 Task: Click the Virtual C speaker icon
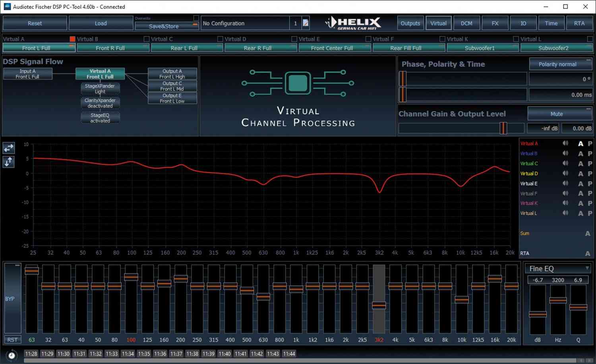tap(565, 163)
